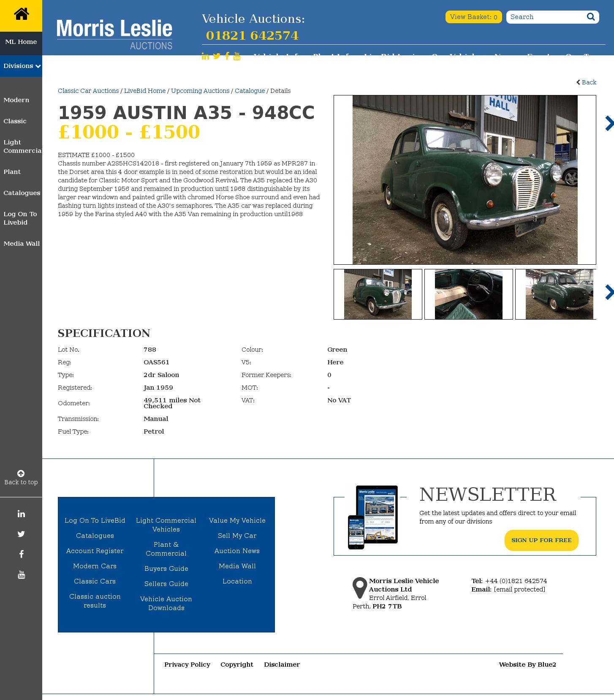The width and height of the screenshot is (614, 700).
Task: Open Vehicle Auction Downloads link
Action: pos(166,603)
